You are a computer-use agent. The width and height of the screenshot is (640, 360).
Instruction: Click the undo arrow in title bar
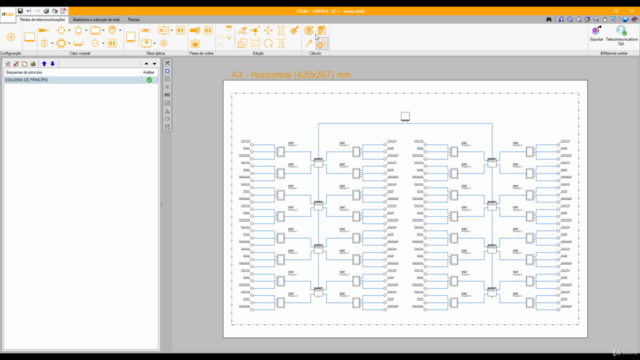tap(29, 11)
